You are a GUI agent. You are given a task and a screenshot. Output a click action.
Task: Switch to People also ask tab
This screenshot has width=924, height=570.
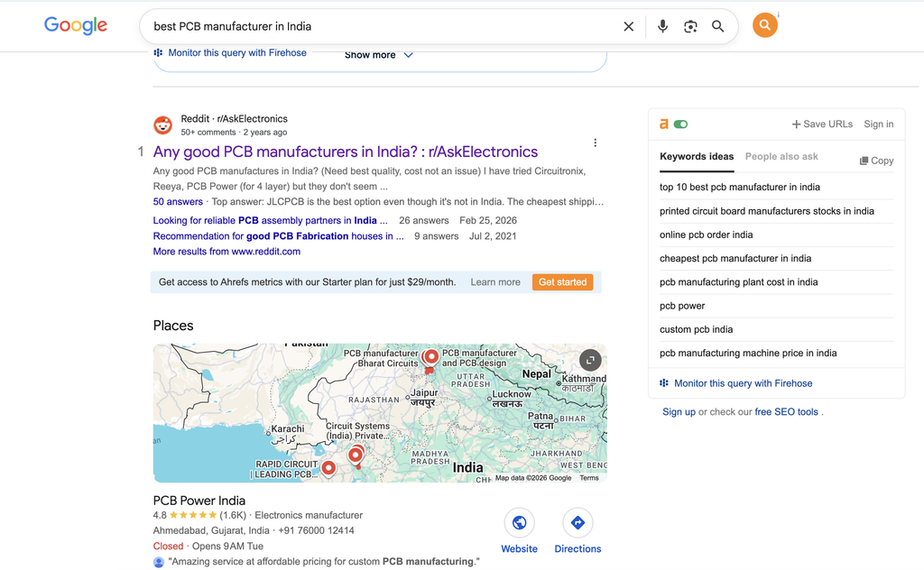point(781,157)
